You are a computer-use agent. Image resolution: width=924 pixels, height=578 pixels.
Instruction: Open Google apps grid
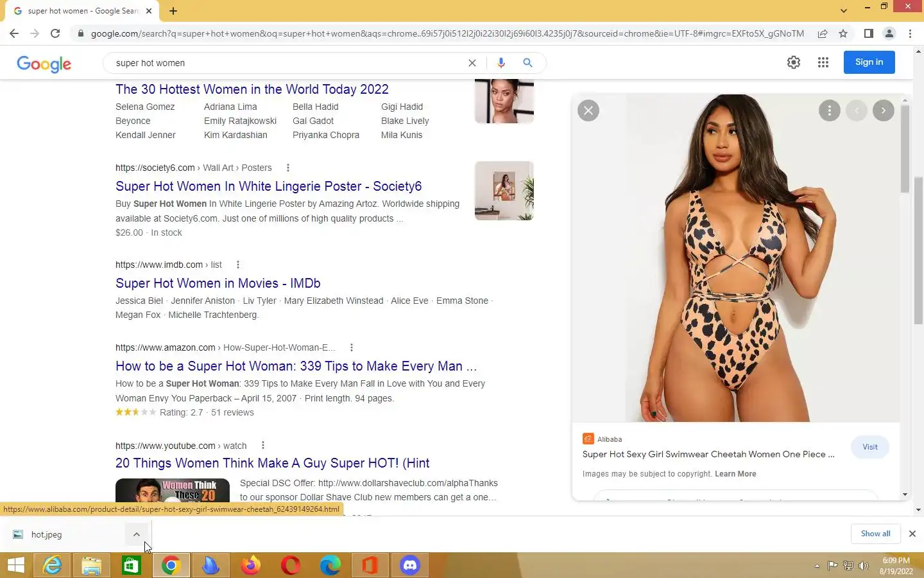click(823, 62)
